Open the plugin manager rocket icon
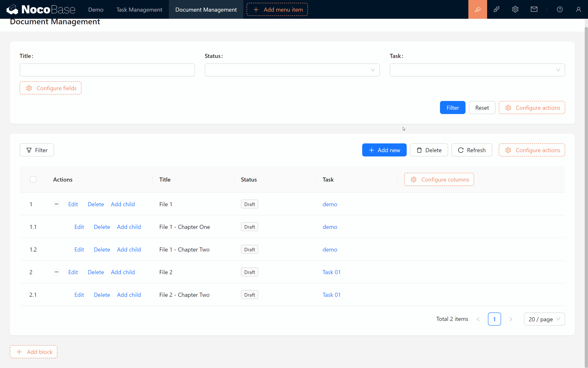 pyautogui.click(x=496, y=10)
